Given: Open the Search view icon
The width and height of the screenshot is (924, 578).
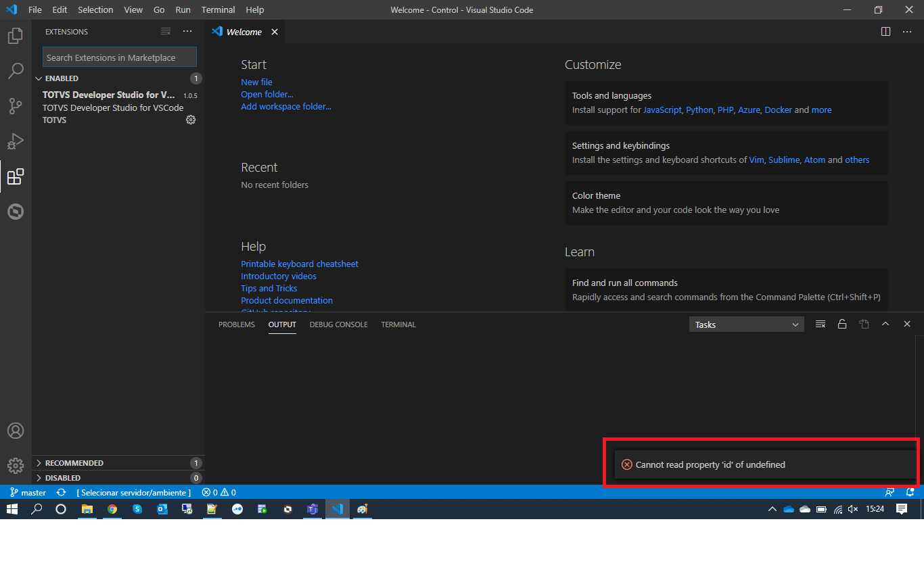Looking at the screenshot, I should point(16,70).
